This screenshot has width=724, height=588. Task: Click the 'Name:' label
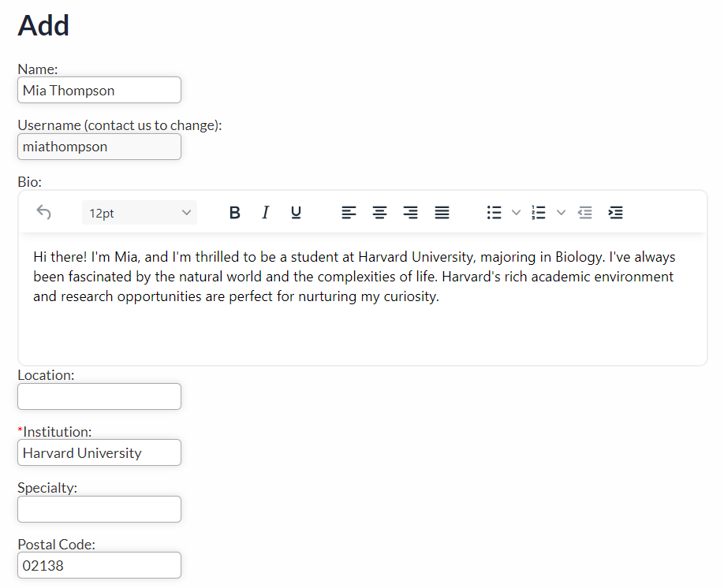pos(37,69)
